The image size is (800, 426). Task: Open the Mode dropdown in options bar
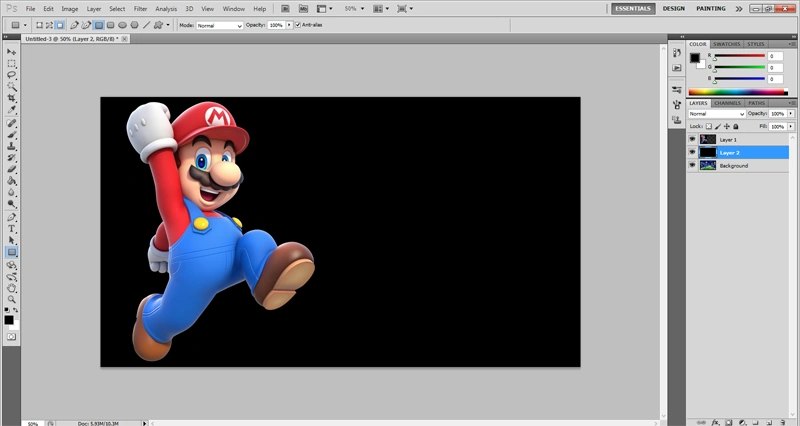(218, 24)
